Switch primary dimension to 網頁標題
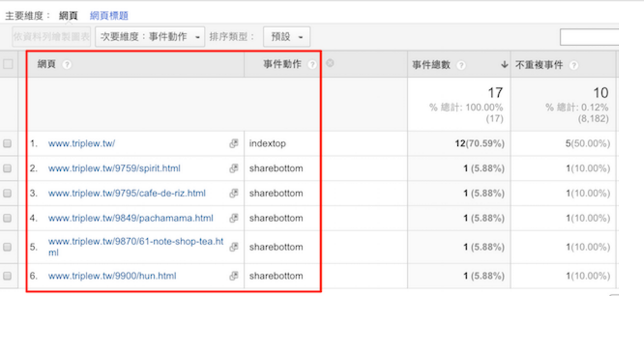This screenshot has height=337, width=644. click(109, 16)
